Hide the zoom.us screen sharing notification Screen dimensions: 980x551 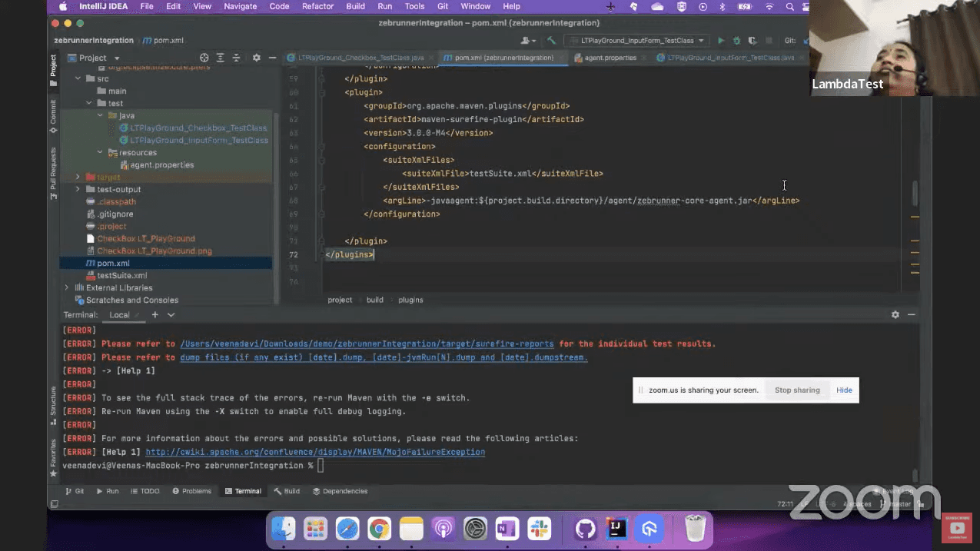tap(844, 390)
